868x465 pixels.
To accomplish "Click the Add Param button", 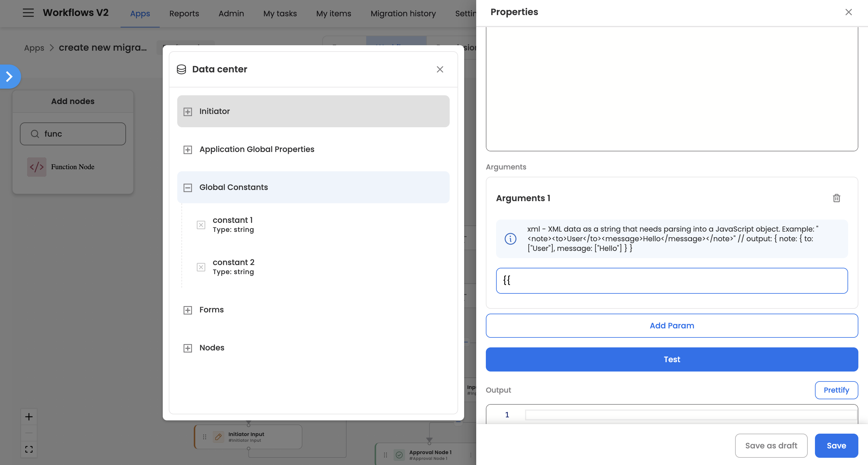I will [671, 325].
